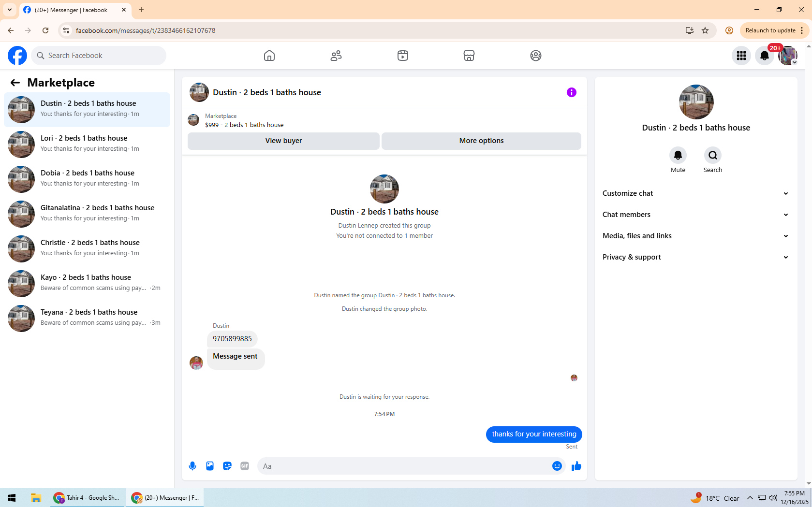Open the volume control in system tray
The image size is (812, 507).
773,498
